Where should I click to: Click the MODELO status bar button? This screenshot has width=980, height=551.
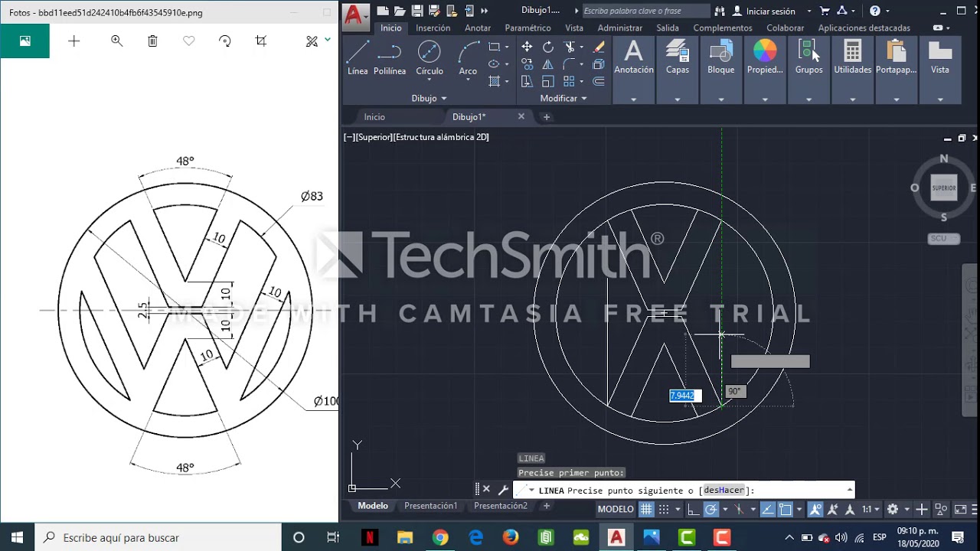click(x=616, y=509)
